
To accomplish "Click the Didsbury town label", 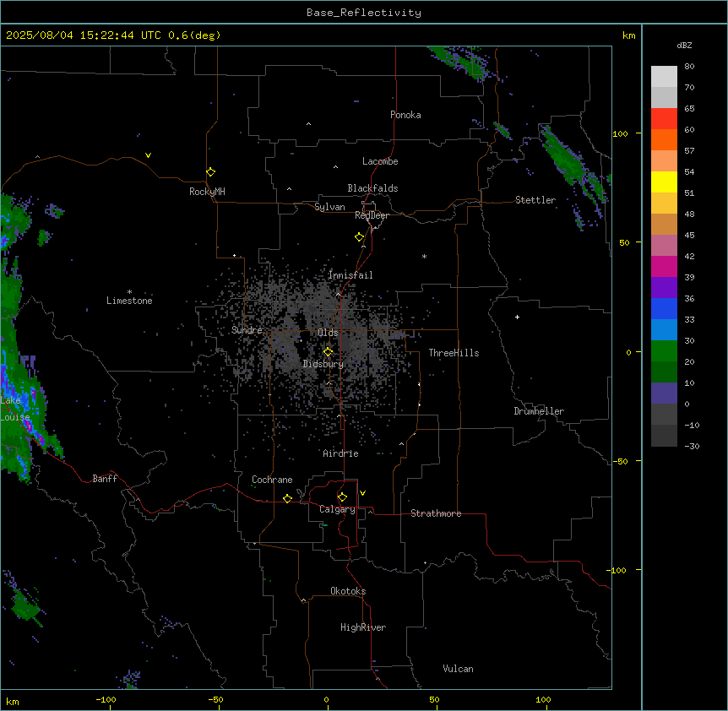I will tap(323, 364).
